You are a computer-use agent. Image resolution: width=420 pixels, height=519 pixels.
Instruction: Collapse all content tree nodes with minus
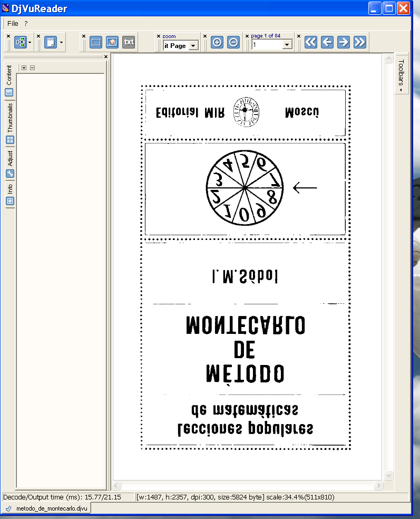coord(33,68)
